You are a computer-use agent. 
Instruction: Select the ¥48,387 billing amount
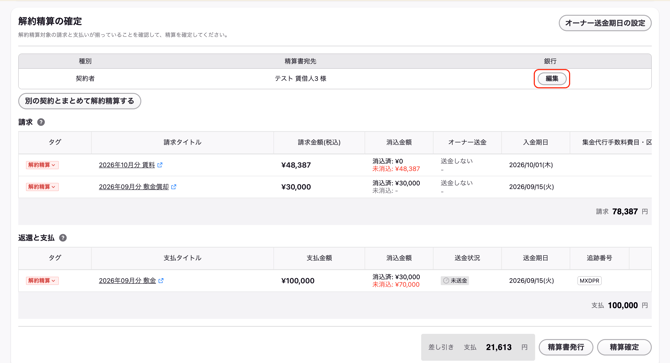tap(296, 165)
